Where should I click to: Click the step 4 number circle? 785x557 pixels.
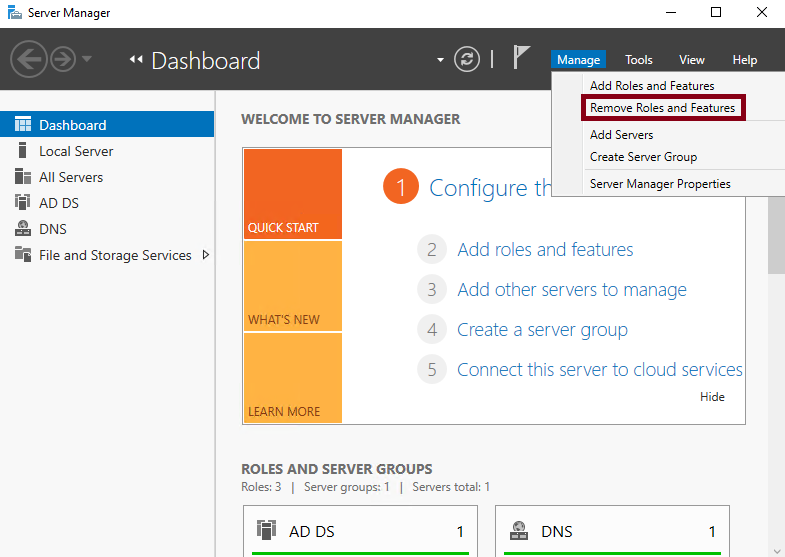pyautogui.click(x=432, y=329)
